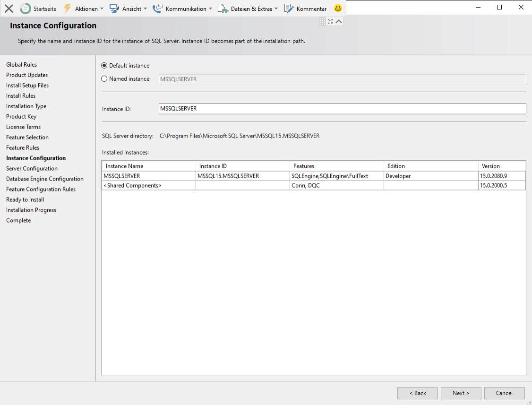
Task: Expand the Kommunikation dropdown arrow
Action: [210, 9]
